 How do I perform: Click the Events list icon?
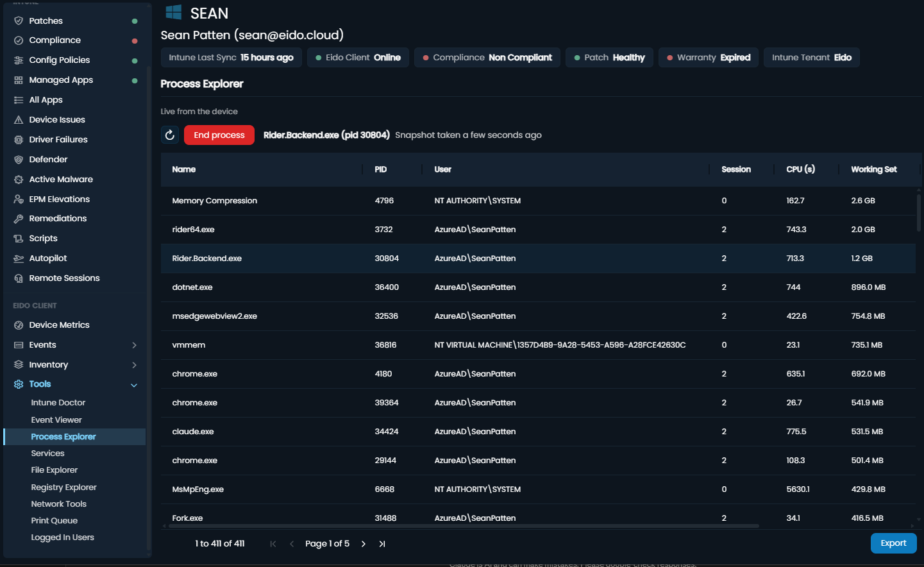pyautogui.click(x=19, y=345)
